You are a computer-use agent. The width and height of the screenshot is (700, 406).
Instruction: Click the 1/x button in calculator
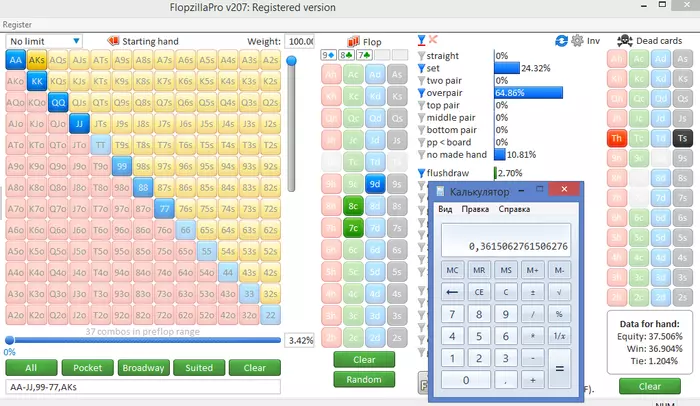559,336
